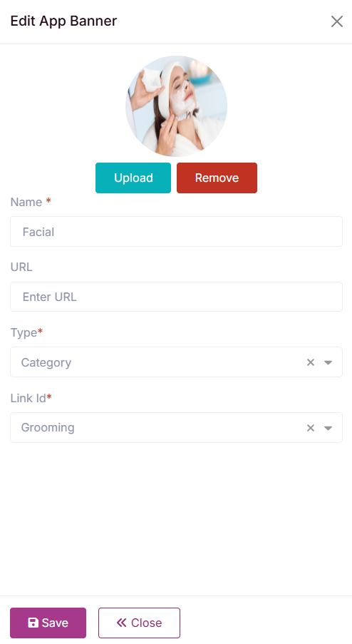Click the floppy disk icon on Save

33,623
